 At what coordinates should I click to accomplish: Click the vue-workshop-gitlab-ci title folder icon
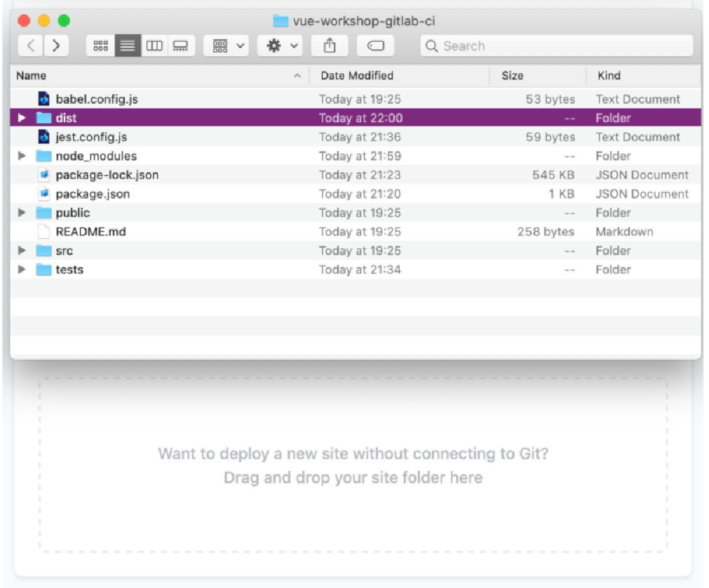coord(281,21)
